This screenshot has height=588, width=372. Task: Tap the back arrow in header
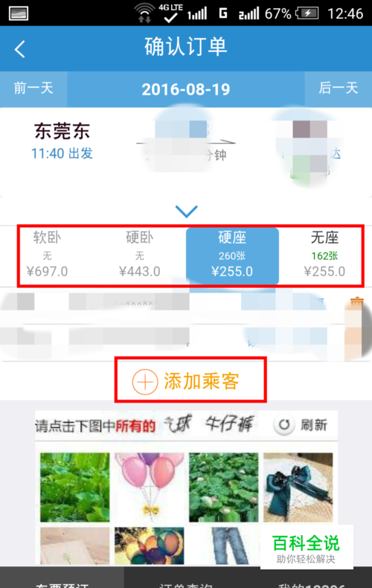[19, 49]
